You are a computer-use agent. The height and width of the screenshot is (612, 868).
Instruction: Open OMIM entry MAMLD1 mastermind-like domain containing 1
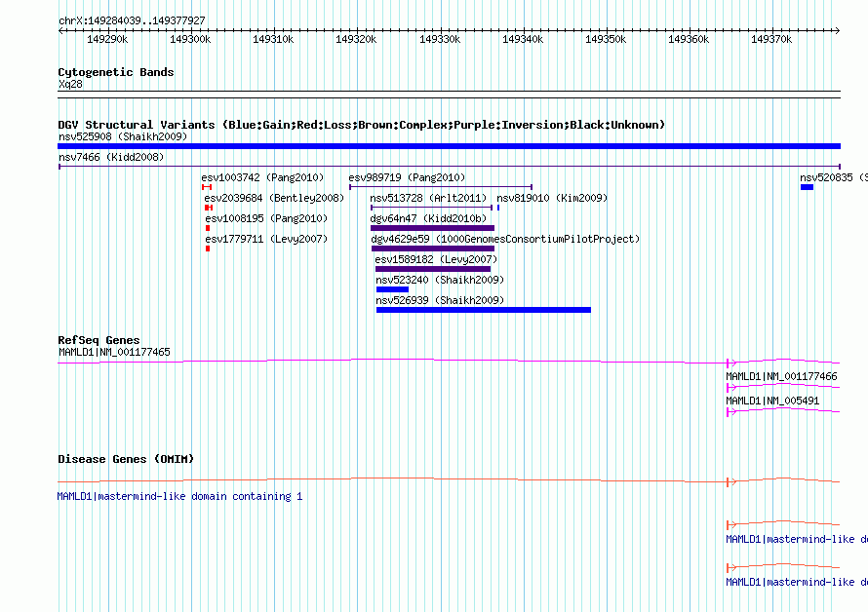pos(180,496)
